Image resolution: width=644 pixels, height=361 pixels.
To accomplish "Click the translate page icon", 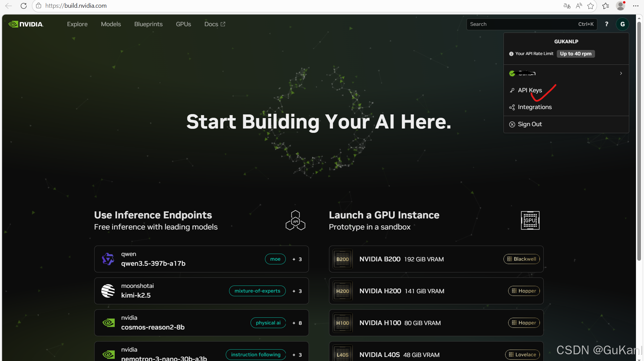I will point(567,6).
